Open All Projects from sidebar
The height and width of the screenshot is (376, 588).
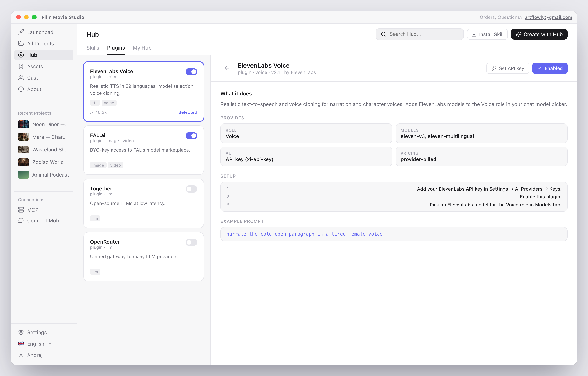[x=44, y=43]
